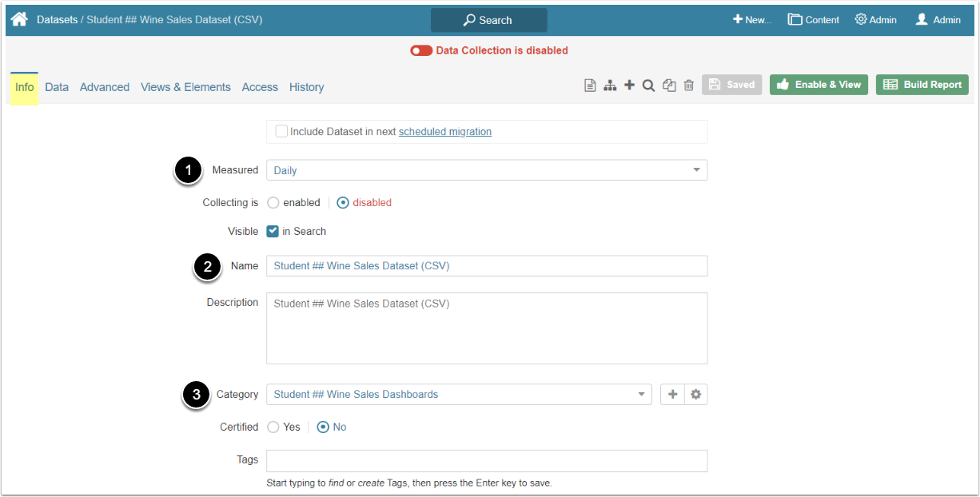Open the document notes icon in toolbar
Viewport: 980px width, 497px height.
coord(590,85)
